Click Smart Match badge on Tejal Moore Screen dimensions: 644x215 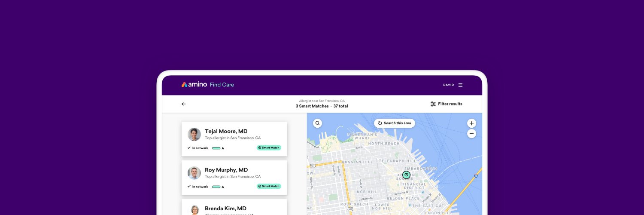[x=269, y=147]
